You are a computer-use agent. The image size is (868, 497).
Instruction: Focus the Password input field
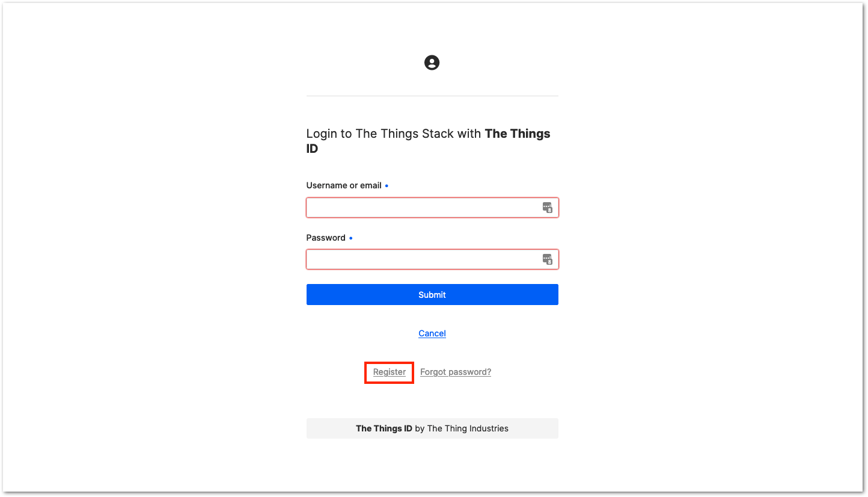click(x=432, y=259)
